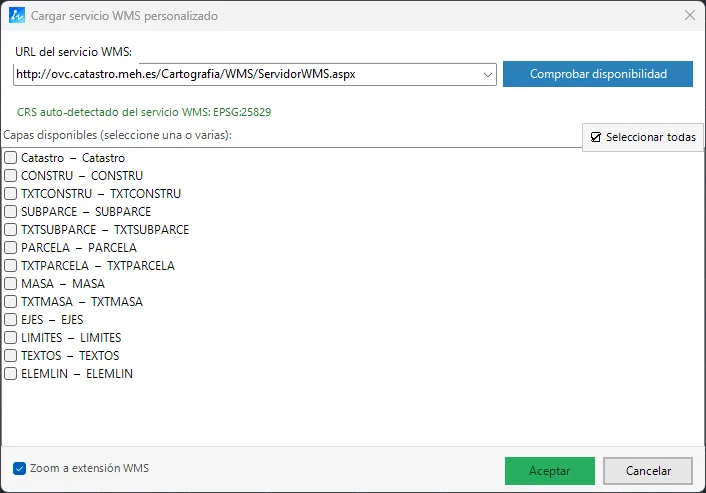
Task: Check the Catastro – Catastro layer
Action: point(11,158)
